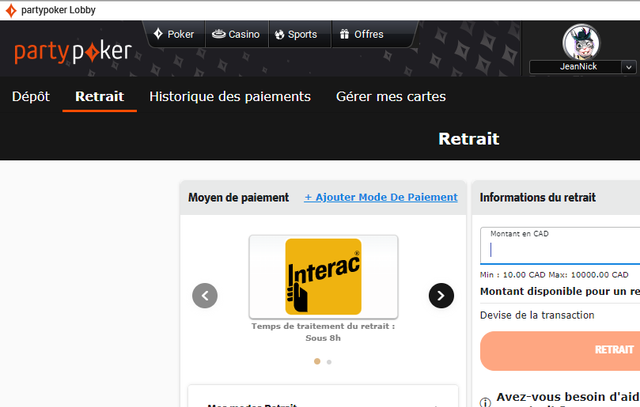Open the Poker tab
640x407 pixels.
pyautogui.click(x=174, y=34)
